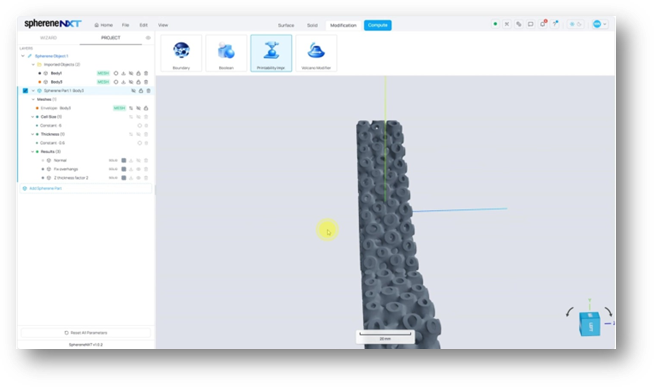The image size is (654, 388).
Task: Switch to the Wizard tab
Action: (x=48, y=38)
